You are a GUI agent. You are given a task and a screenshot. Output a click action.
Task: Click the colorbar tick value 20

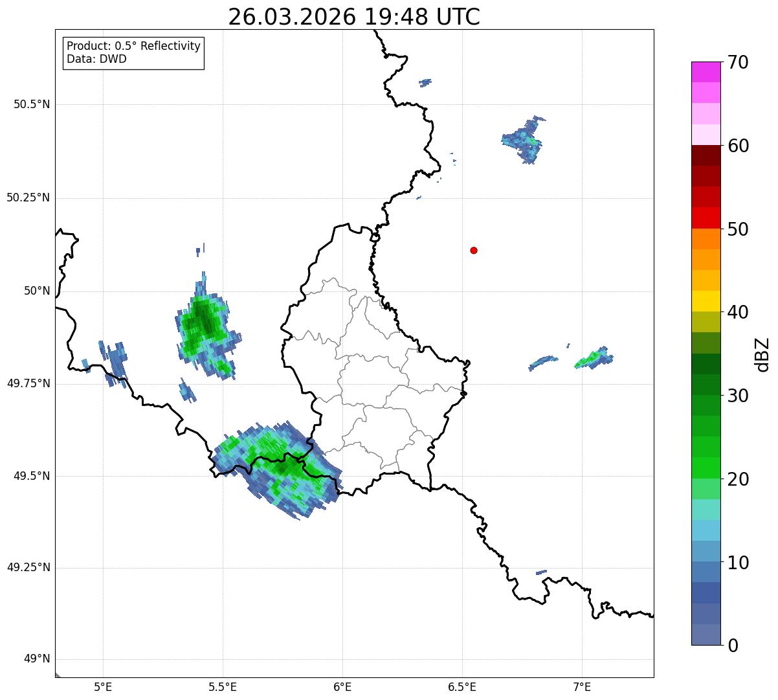(x=738, y=479)
